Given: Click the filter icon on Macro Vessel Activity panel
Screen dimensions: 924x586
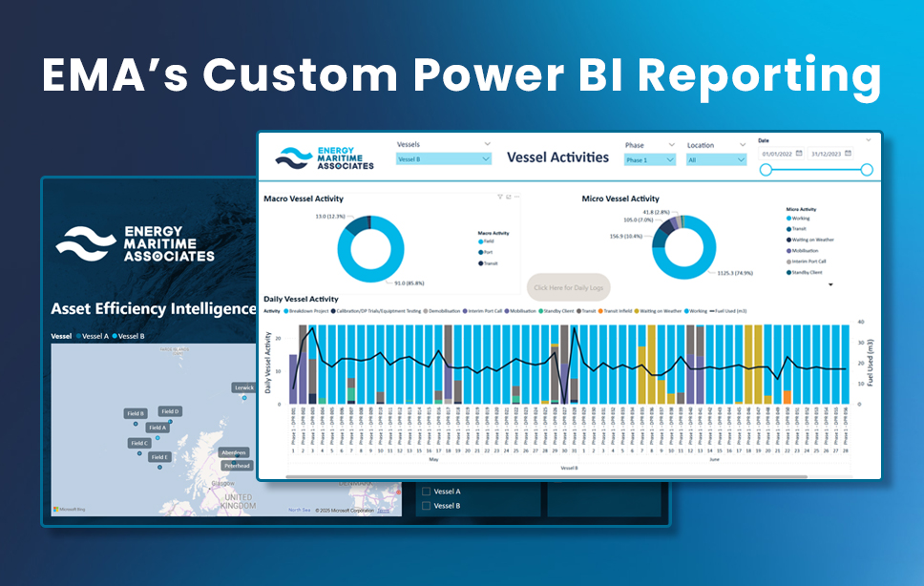Looking at the screenshot, I should pyautogui.click(x=500, y=196).
